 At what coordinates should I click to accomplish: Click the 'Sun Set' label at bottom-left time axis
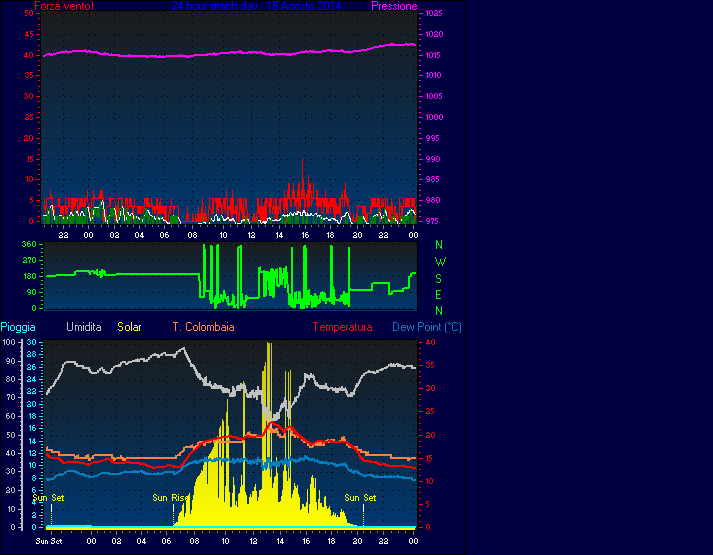[x=49, y=541]
